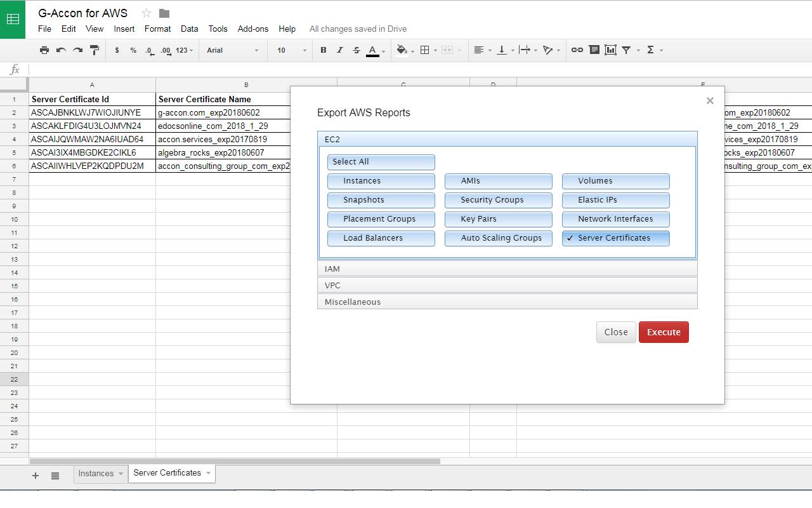Toggle Select All reports option
Image resolution: width=812 pixels, height=508 pixels.
click(381, 162)
